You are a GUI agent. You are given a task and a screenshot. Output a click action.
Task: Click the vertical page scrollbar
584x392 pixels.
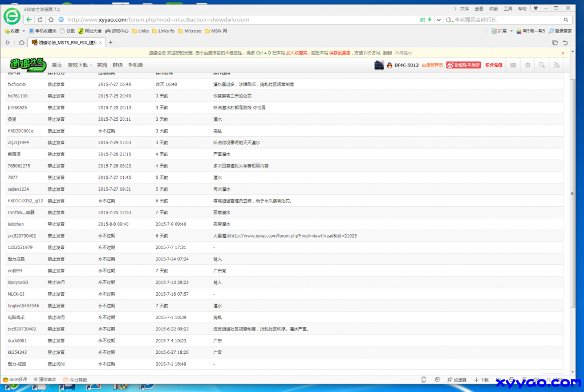[x=573, y=171]
